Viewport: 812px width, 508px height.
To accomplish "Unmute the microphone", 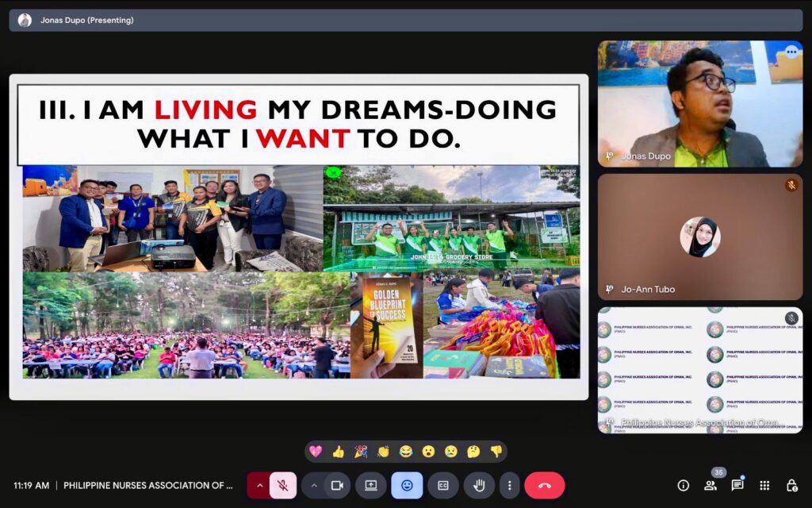I will pyautogui.click(x=282, y=485).
